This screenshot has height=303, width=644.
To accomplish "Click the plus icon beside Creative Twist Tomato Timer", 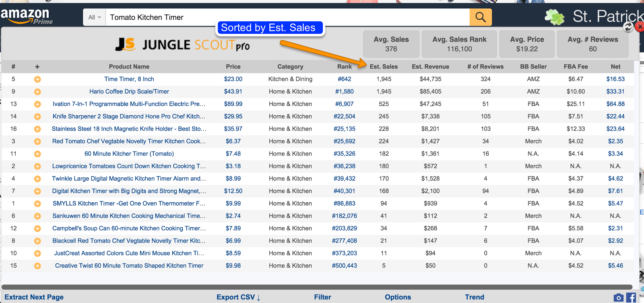I will tap(37, 266).
